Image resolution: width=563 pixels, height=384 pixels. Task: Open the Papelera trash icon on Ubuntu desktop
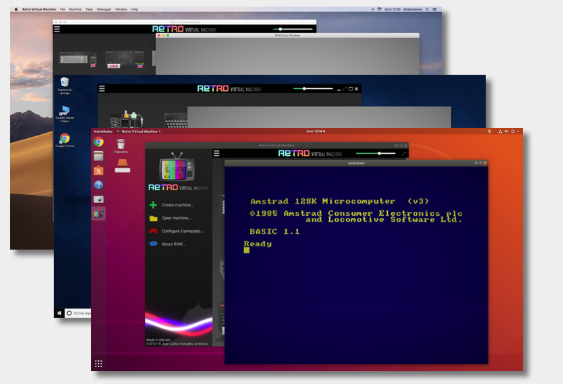[121, 146]
